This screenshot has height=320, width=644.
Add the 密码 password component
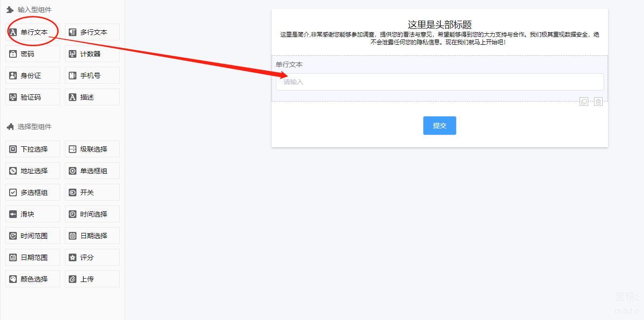(x=33, y=54)
